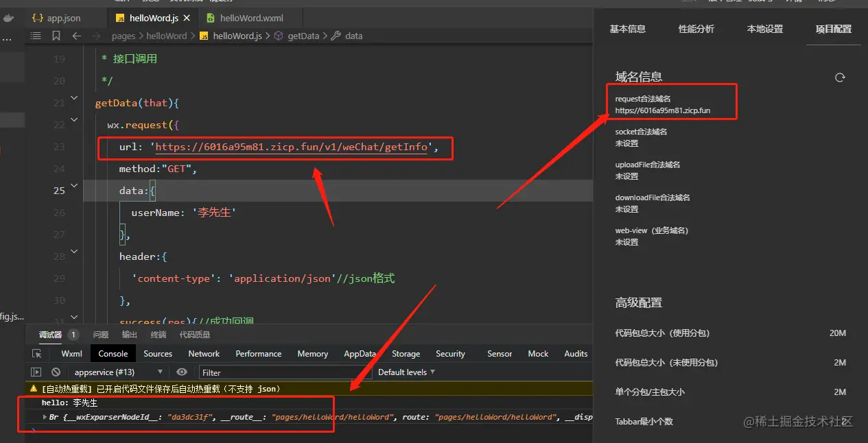
Task: Click the pages breadcrumb segment
Action: 124,36
